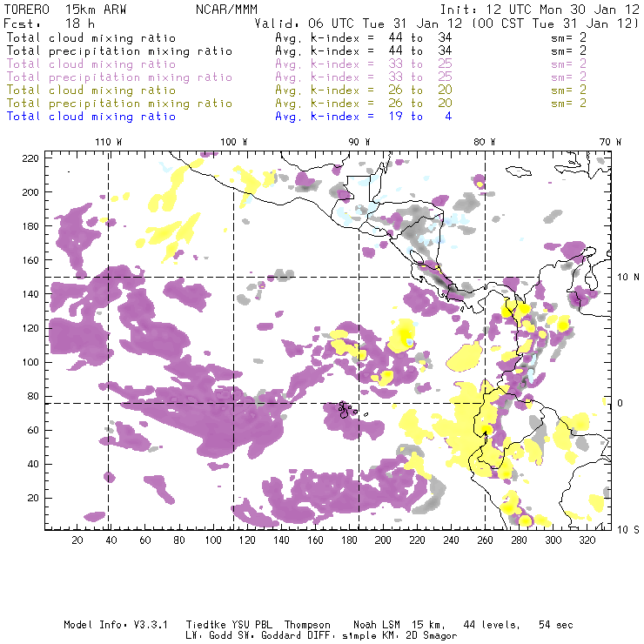This screenshot has height=644, width=644.
Task: Select the x-axis tick label "260"
Action: [x=485, y=540]
